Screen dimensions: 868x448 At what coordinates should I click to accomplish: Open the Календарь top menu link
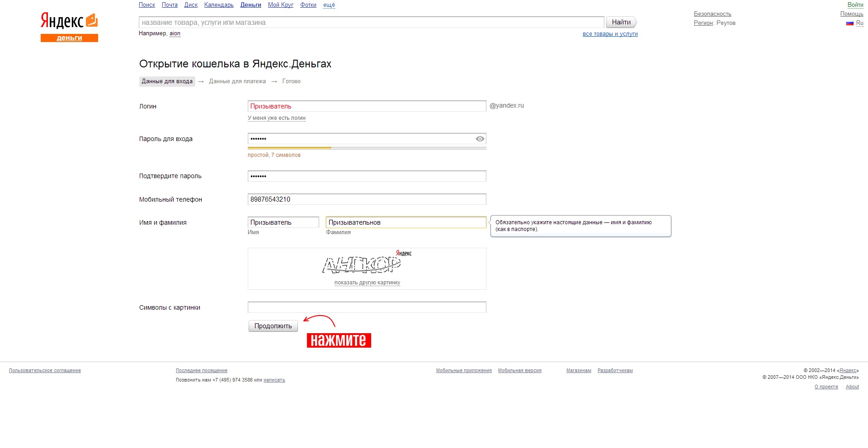pyautogui.click(x=219, y=5)
